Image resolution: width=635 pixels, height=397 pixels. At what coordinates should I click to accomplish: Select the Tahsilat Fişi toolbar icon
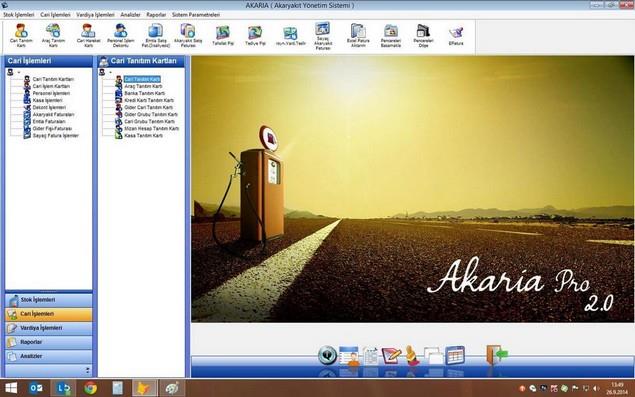click(x=223, y=35)
